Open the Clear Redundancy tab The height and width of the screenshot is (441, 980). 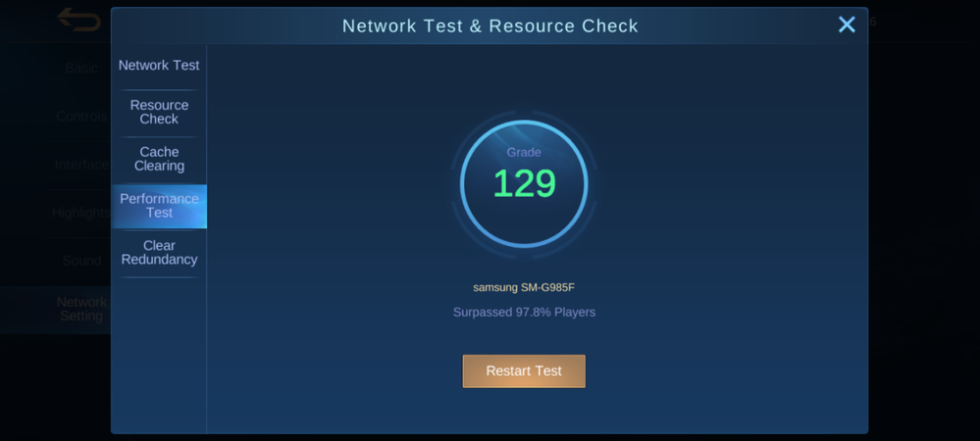(x=159, y=253)
